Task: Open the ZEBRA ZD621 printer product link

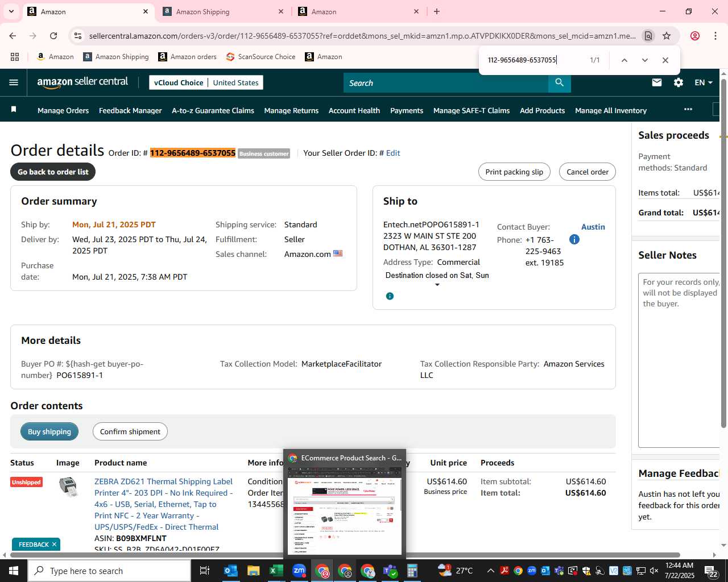Action: (x=164, y=504)
